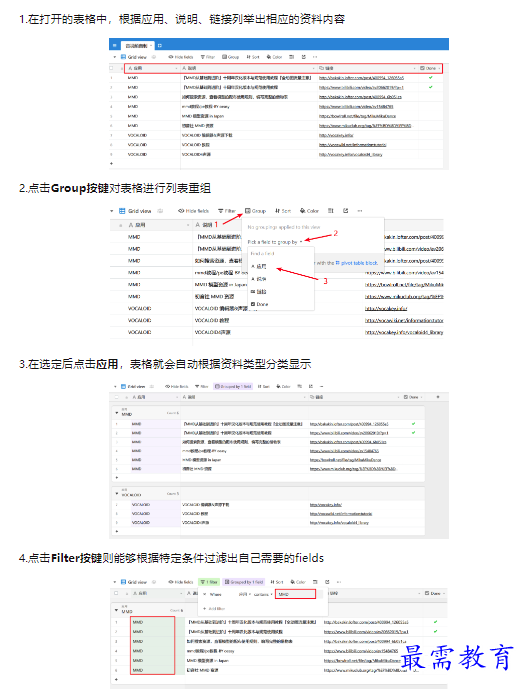
Task: Open the hamburger menu in the blue table bar
Action: pos(114,45)
